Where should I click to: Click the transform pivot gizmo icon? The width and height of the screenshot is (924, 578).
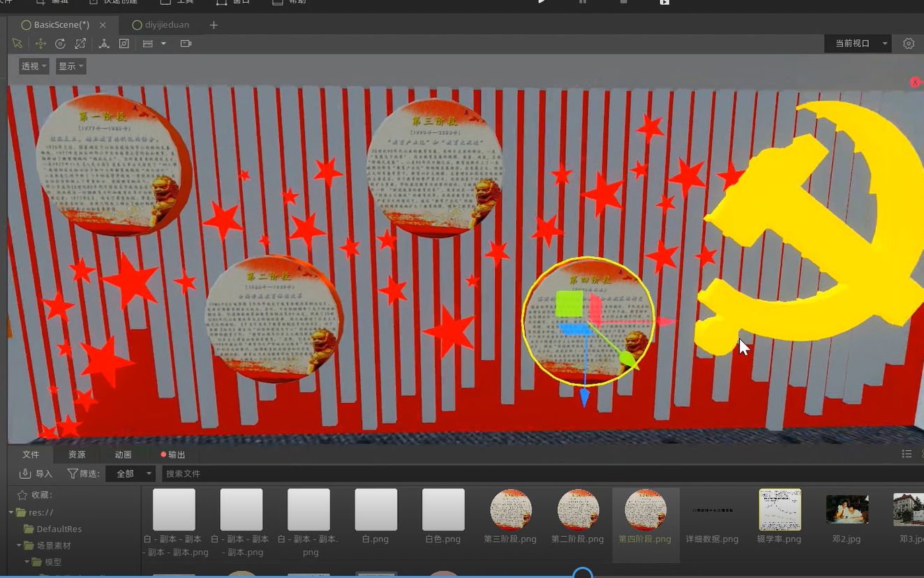coord(105,43)
